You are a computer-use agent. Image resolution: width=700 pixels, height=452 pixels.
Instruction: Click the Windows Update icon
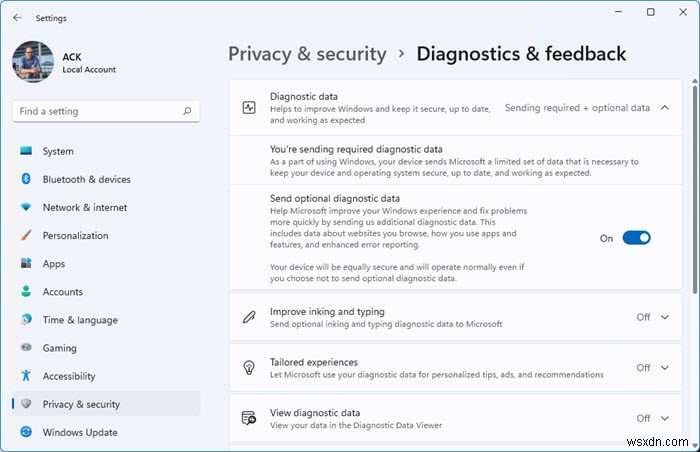pos(26,432)
